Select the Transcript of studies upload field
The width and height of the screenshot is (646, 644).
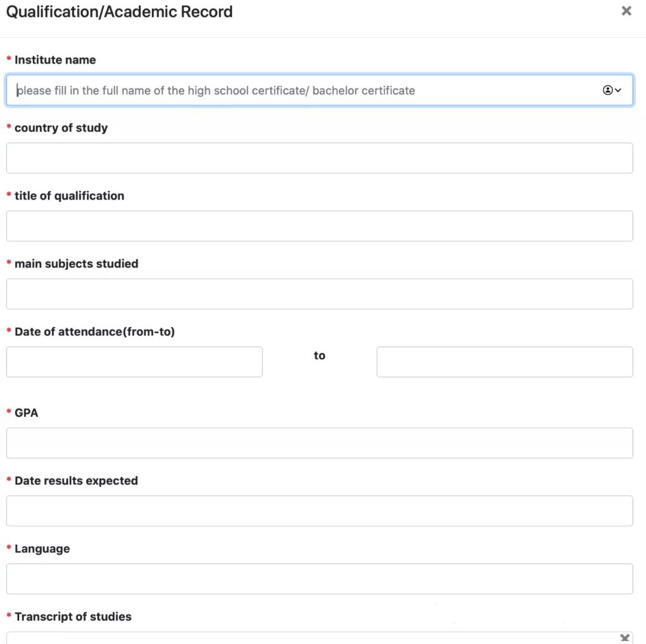pyautogui.click(x=319, y=638)
